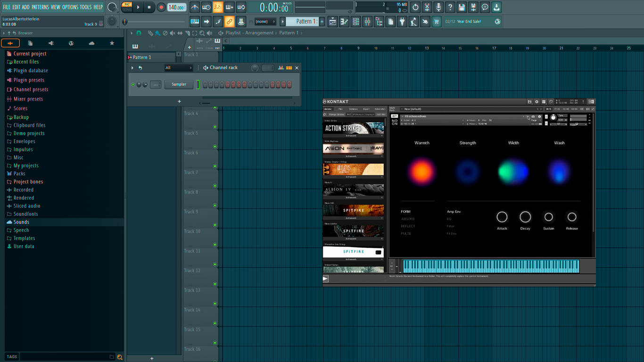Open the FILE menu
The width and height of the screenshot is (644, 362).
pos(7,7)
